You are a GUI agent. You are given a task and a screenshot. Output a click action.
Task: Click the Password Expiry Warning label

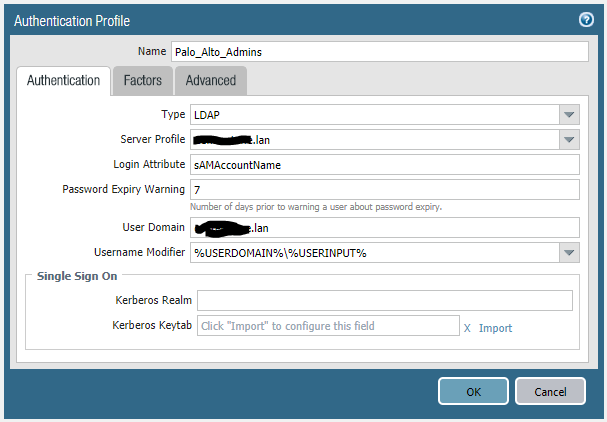pos(123,189)
